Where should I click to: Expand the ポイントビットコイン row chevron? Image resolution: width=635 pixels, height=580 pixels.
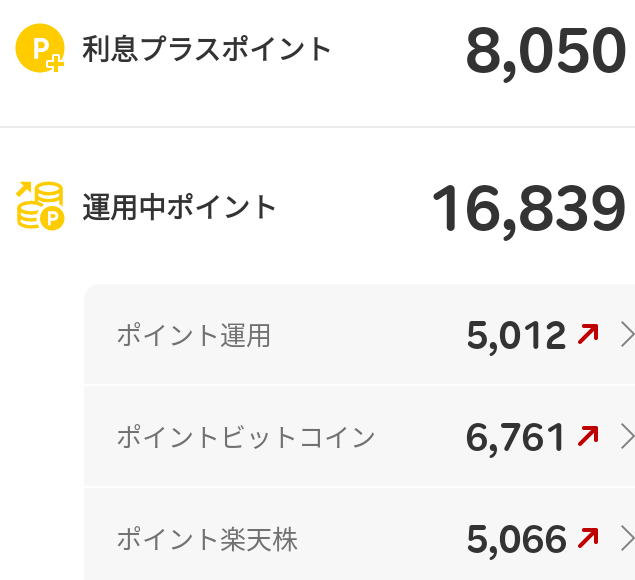pos(627,436)
